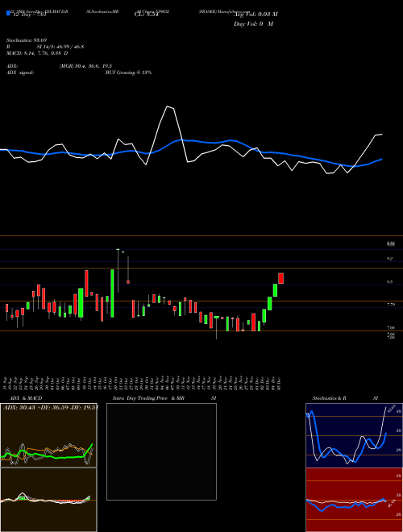Click the end of the blue SMA line
Image resolution: width=403 pixels, height=532 pixels.
382,159
